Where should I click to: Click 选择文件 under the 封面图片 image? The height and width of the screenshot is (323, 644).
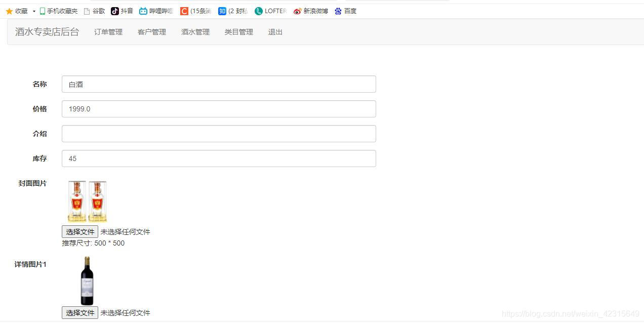pyautogui.click(x=80, y=232)
